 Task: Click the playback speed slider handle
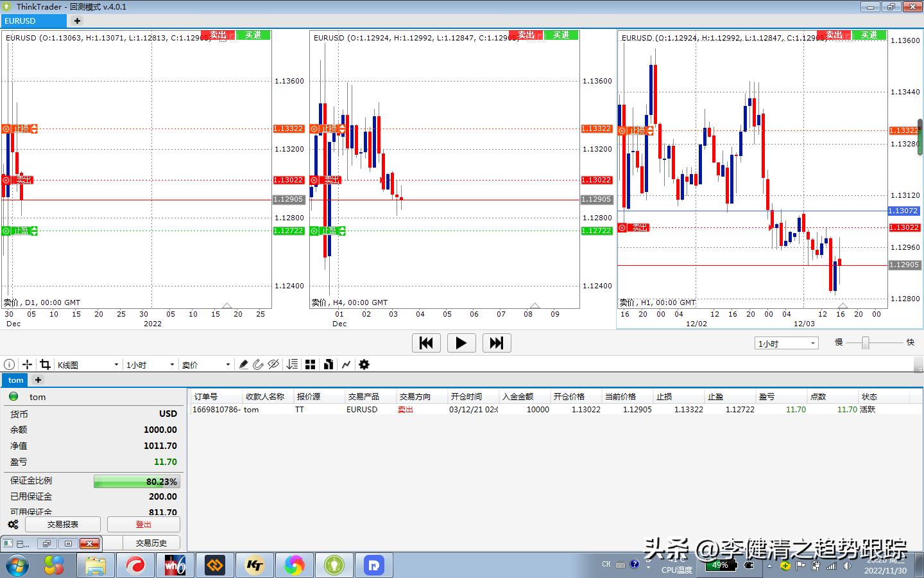[865, 343]
